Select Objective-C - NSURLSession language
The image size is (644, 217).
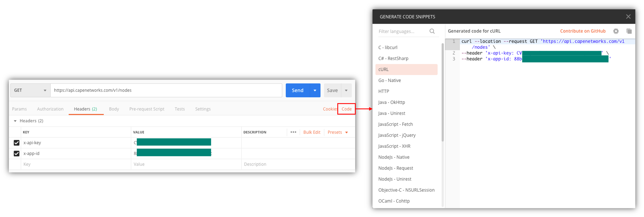[406, 190]
